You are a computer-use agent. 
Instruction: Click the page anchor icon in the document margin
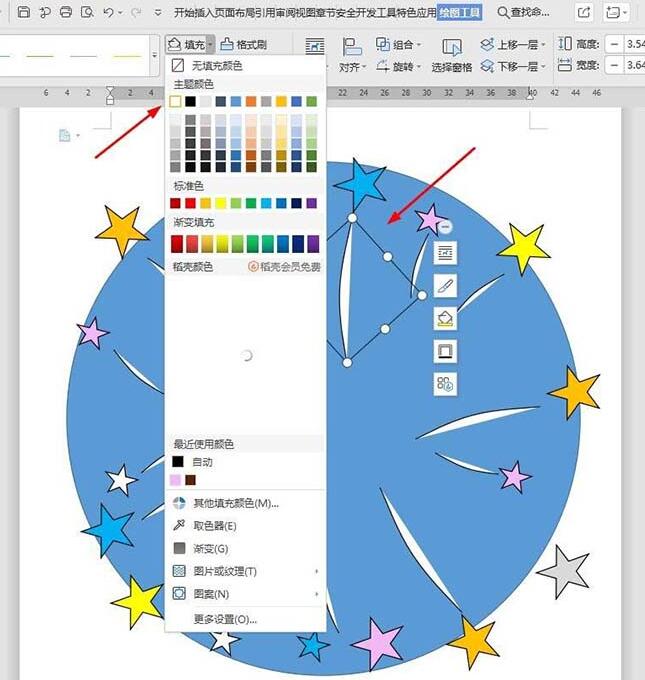tap(65, 136)
